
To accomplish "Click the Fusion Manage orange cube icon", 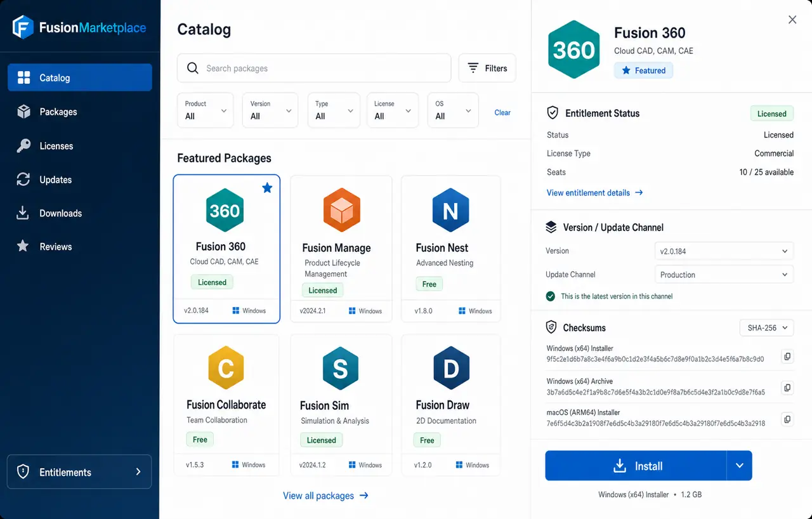I will (342, 210).
